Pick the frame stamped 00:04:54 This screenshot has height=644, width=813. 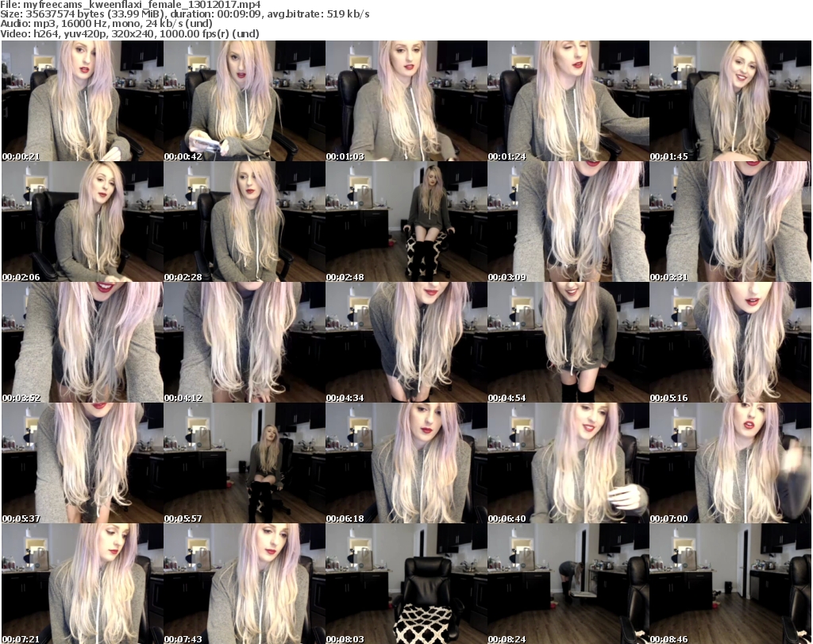pos(568,343)
